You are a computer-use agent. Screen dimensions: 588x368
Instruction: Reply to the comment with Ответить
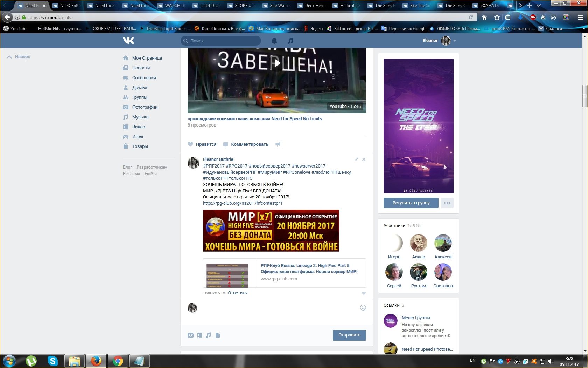[x=237, y=293]
